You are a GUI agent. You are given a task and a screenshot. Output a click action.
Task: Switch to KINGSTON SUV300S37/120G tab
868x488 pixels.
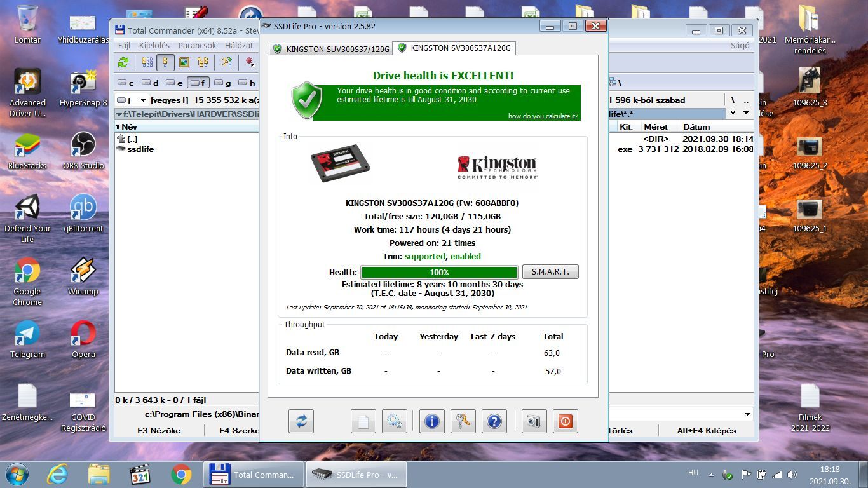click(x=330, y=49)
